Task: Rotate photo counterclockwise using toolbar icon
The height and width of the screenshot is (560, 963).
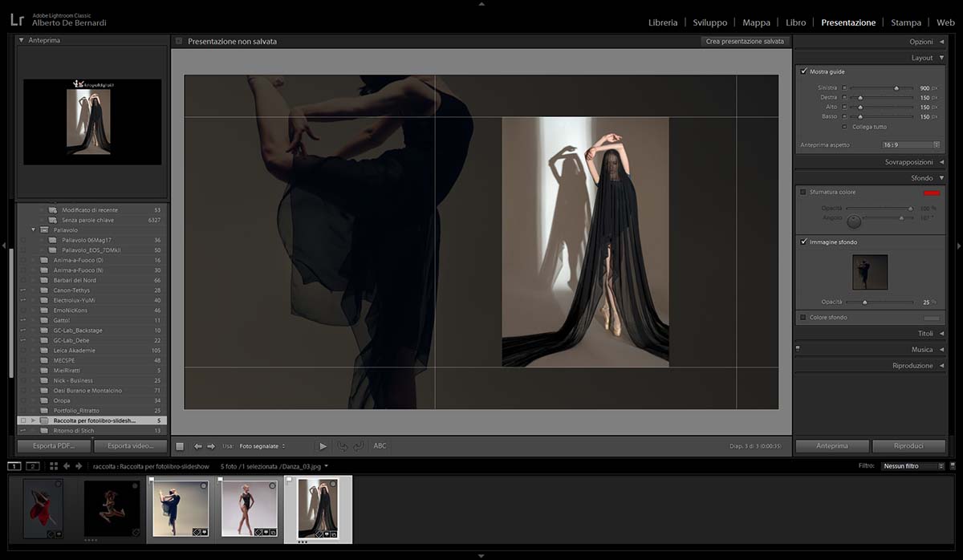Action: [x=343, y=446]
